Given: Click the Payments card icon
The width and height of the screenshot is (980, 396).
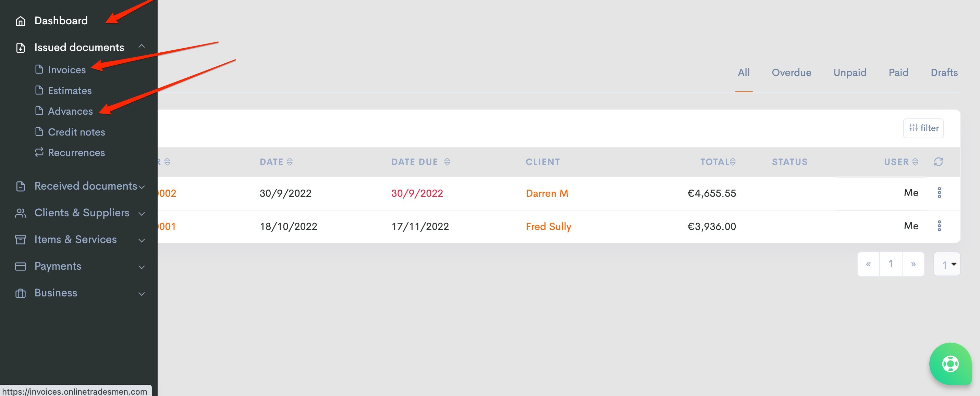Looking at the screenshot, I should click(x=20, y=266).
